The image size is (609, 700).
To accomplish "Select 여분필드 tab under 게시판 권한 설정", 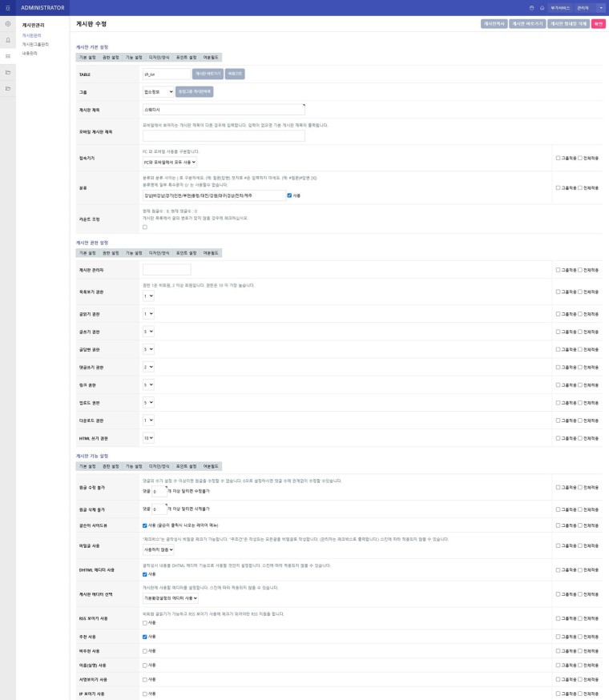I will coord(211,253).
